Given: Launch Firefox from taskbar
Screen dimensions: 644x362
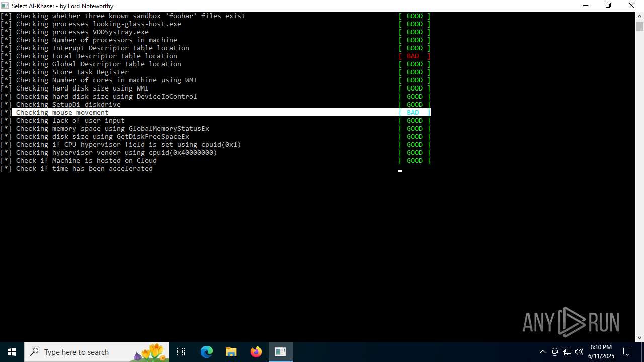Looking at the screenshot, I should pos(256,352).
